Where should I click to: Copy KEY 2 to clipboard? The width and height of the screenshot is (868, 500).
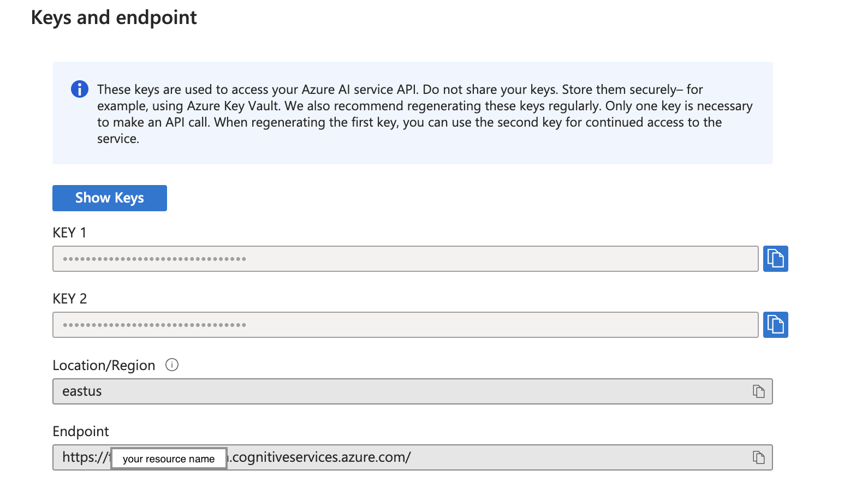coord(775,325)
